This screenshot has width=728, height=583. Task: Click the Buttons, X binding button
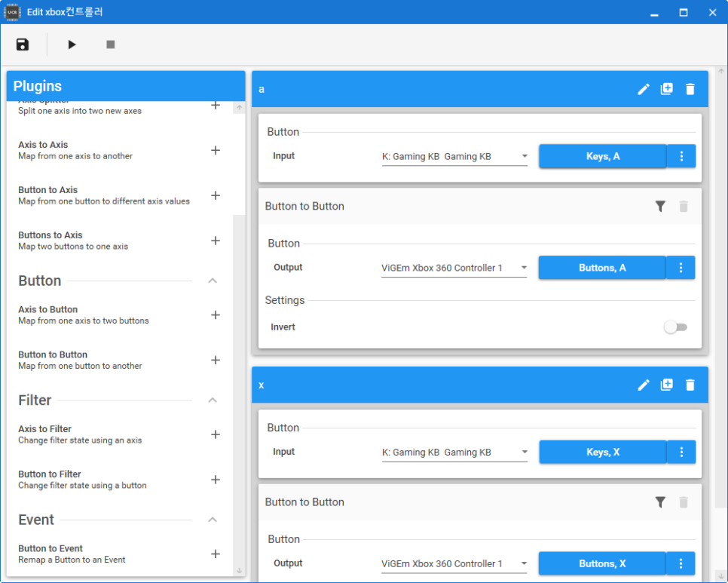click(x=602, y=563)
